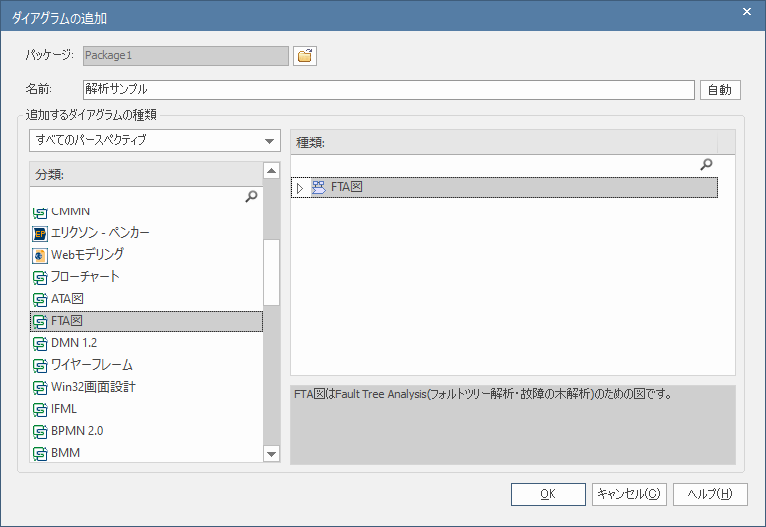Click the 自動 button
The width and height of the screenshot is (766, 527).
point(720,90)
